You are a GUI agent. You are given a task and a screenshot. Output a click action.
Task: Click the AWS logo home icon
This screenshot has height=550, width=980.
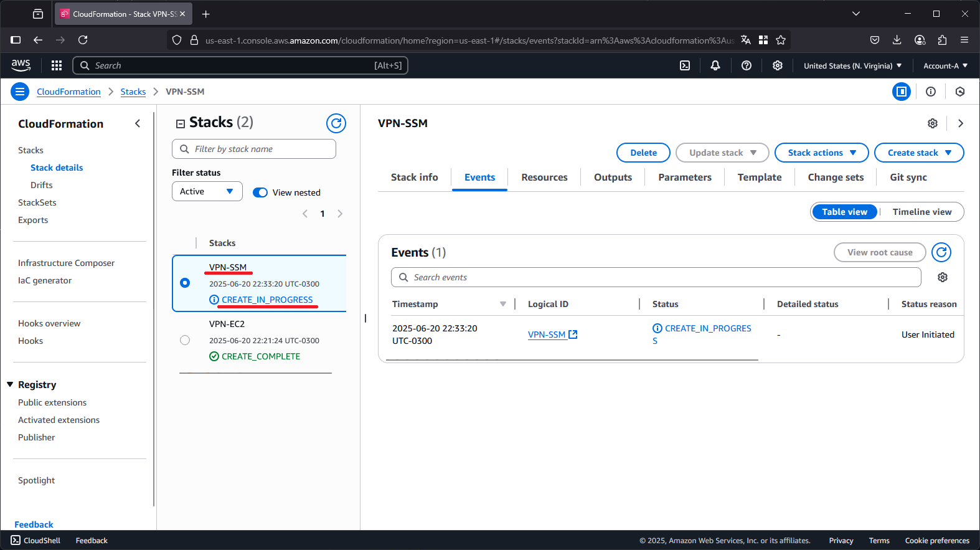pyautogui.click(x=21, y=65)
